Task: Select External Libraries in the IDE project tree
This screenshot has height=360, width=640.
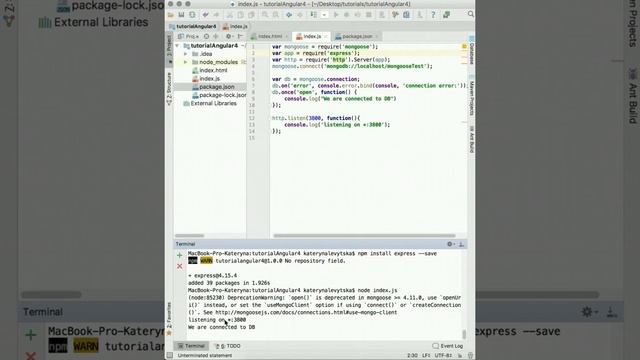Action: 210,103
